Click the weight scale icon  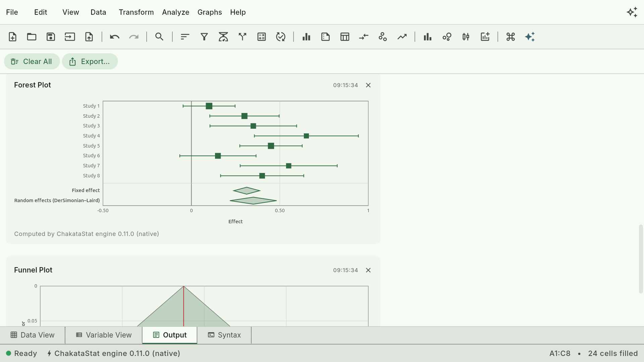pyautogui.click(x=223, y=37)
